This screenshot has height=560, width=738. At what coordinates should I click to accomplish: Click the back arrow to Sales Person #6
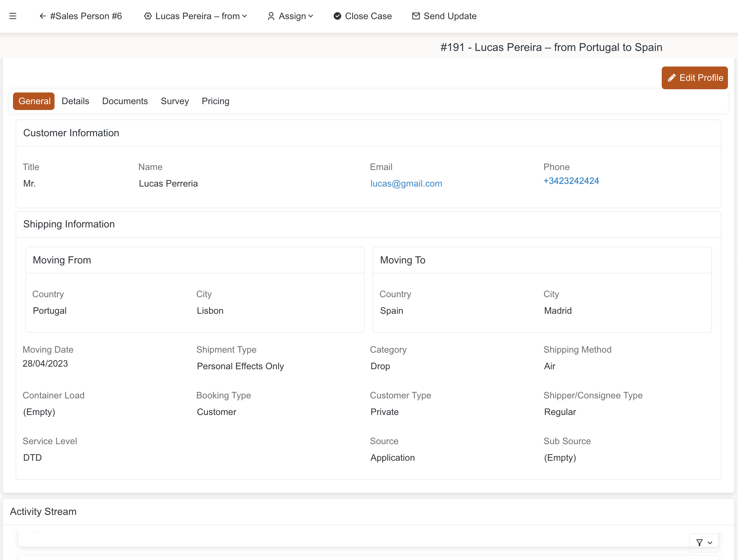click(43, 16)
